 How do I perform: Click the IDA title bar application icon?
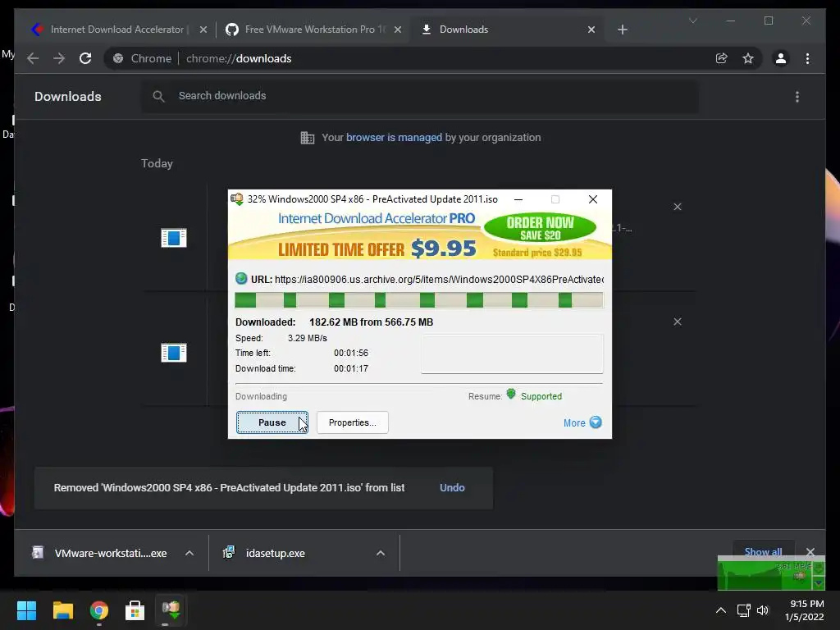click(x=237, y=199)
